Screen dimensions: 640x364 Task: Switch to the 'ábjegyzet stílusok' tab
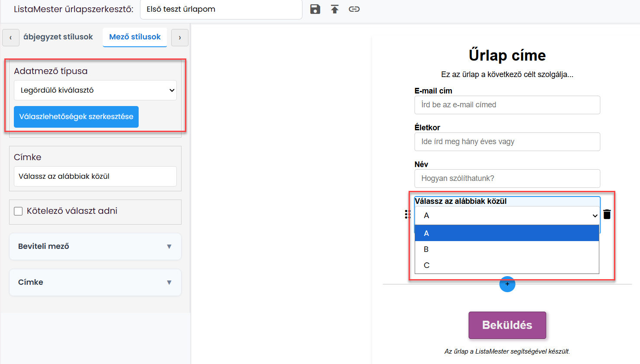[58, 37]
